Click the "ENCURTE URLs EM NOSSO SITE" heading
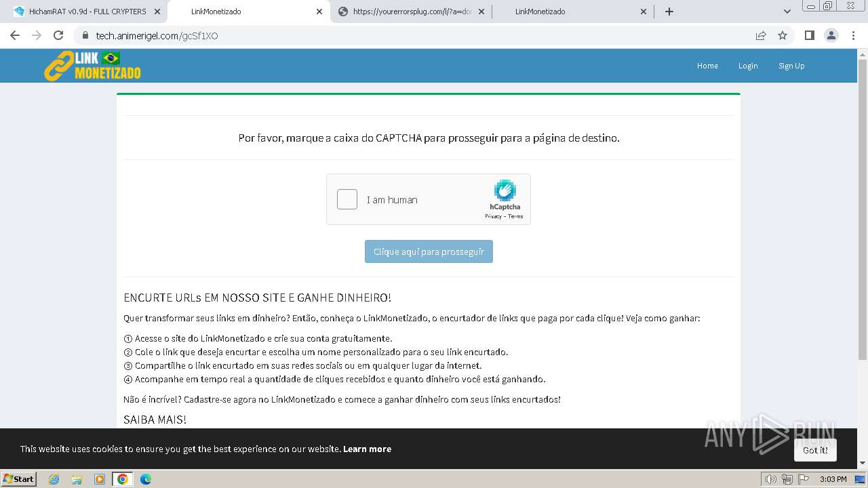Image resolution: width=868 pixels, height=488 pixels. 257,298
